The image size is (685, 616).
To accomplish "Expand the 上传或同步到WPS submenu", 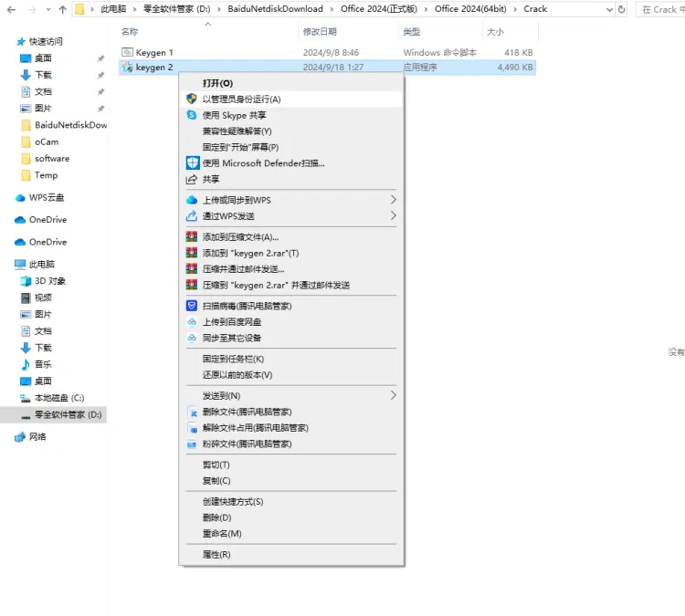I will click(394, 200).
